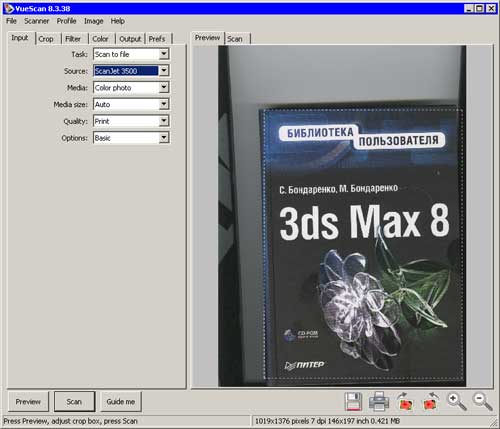Click the floppy disk save icon
Screen dimensions: 500x429
pyautogui.click(x=353, y=401)
